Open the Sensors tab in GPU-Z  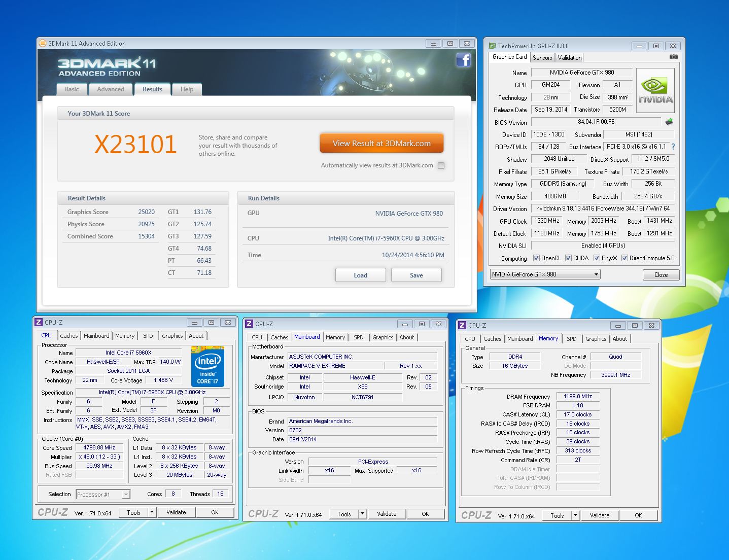pyautogui.click(x=542, y=58)
